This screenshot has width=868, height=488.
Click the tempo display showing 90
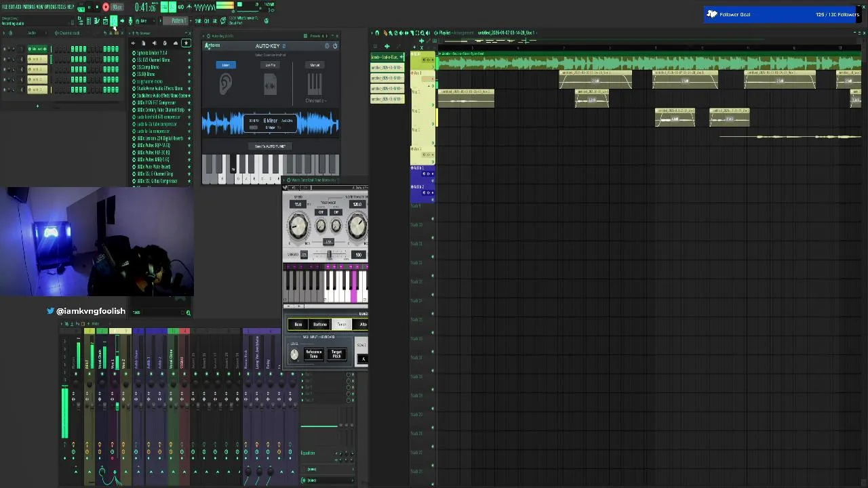(x=117, y=7)
